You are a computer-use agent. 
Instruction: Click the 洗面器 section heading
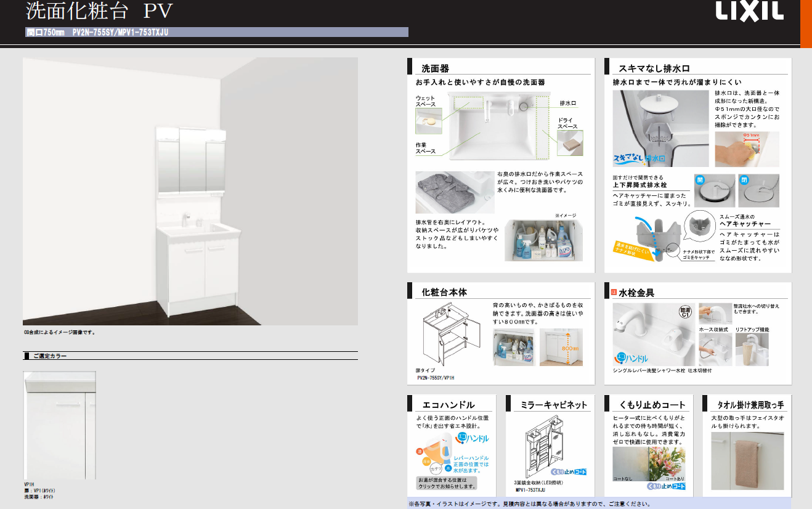click(435, 68)
